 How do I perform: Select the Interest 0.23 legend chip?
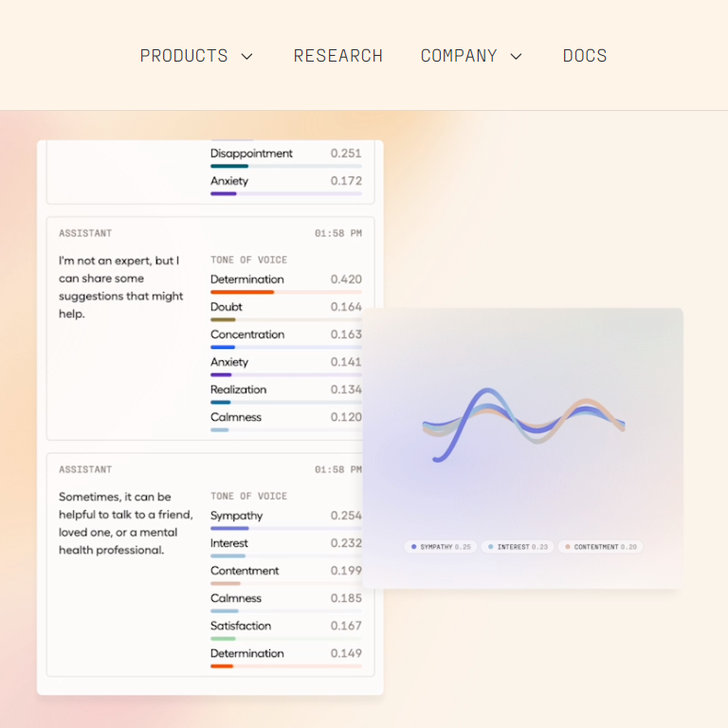point(518,547)
